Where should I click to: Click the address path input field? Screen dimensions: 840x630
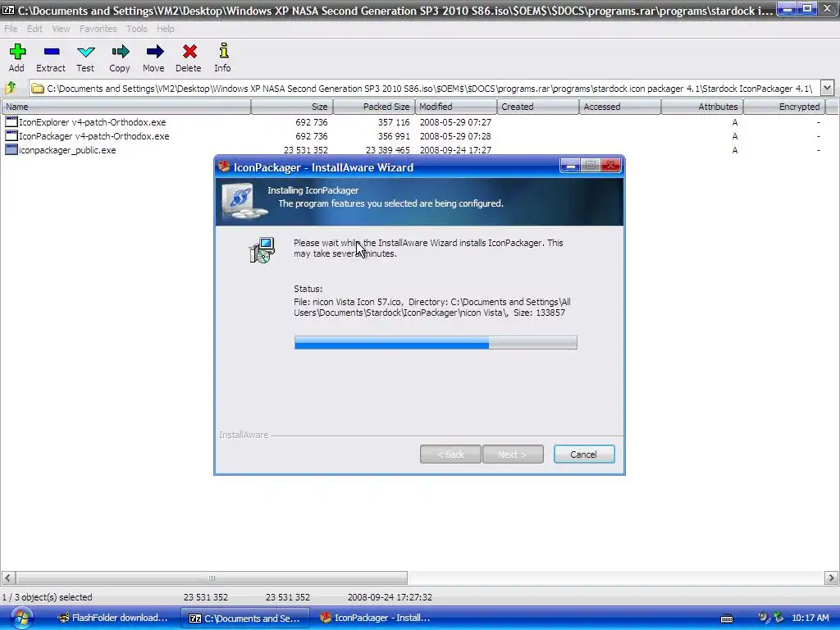tap(424, 88)
